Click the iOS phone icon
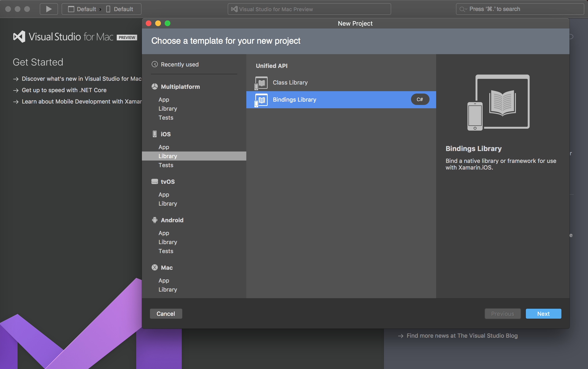588x369 pixels. pyautogui.click(x=155, y=134)
